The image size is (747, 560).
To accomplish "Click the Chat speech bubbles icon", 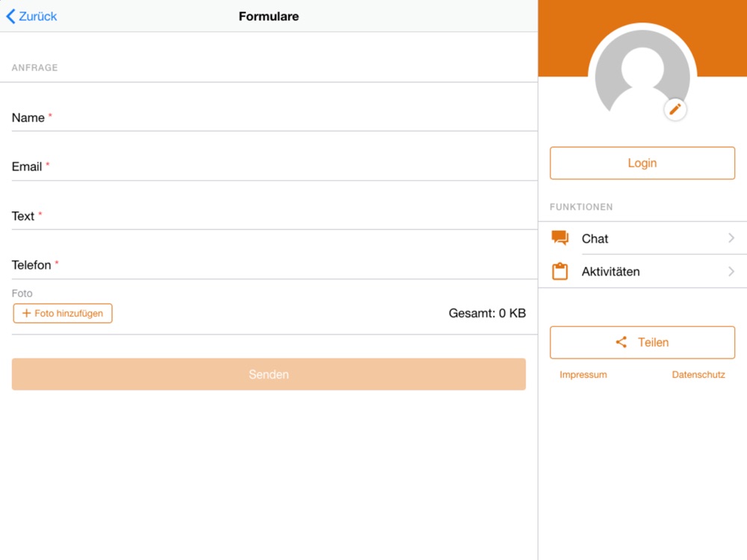I will click(560, 237).
